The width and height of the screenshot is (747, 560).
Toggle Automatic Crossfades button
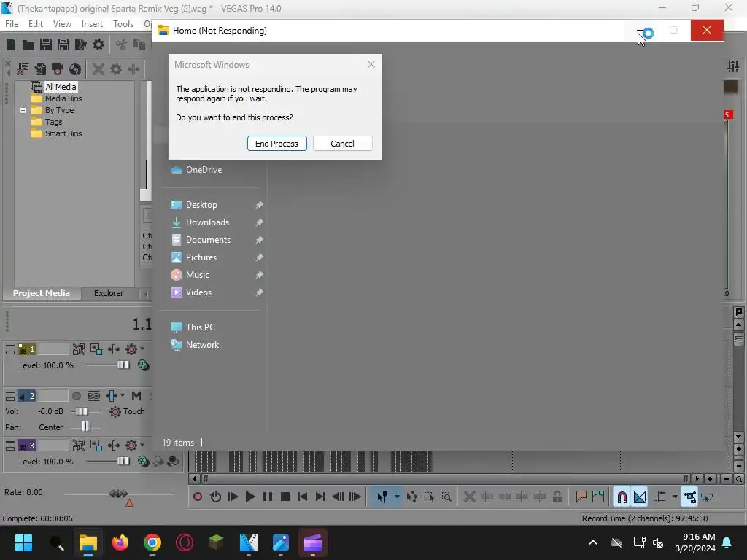[640, 497]
